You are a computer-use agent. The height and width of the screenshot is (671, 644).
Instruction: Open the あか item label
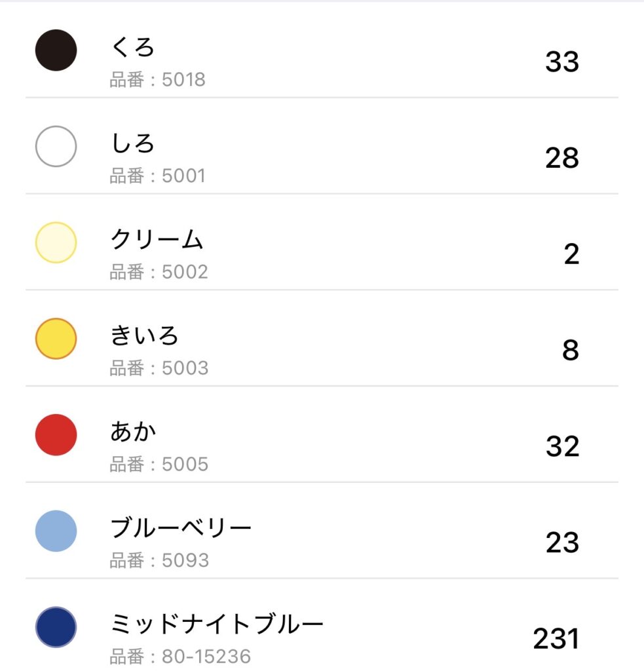coord(134,432)
